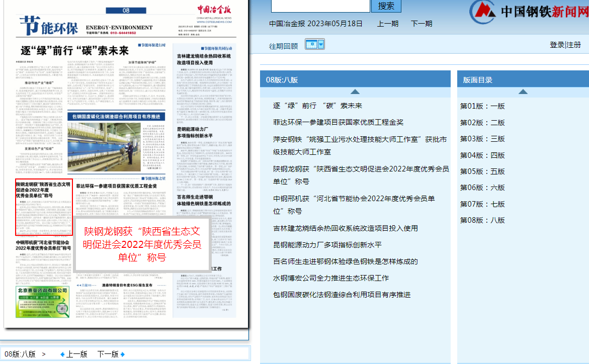Click the blue right arrow after 下一版

point(123,354)
